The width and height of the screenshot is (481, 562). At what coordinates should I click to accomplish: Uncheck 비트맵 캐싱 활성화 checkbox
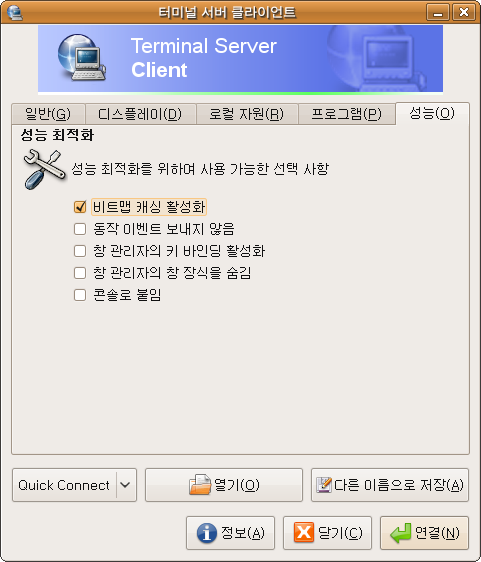[x=80, y=207]
